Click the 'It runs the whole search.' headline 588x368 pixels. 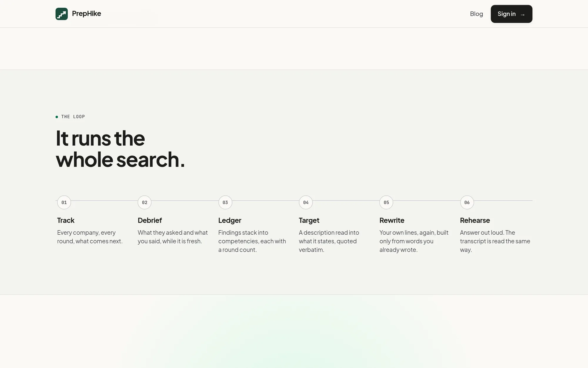pyautogui.click(x=120, y=149)
